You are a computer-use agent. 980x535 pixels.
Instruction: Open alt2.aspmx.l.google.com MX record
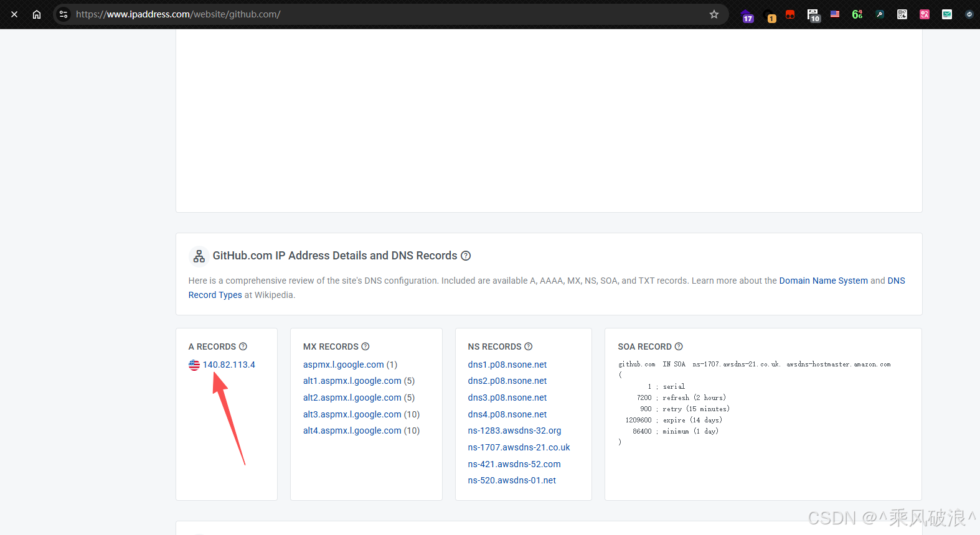click(352, 398)
